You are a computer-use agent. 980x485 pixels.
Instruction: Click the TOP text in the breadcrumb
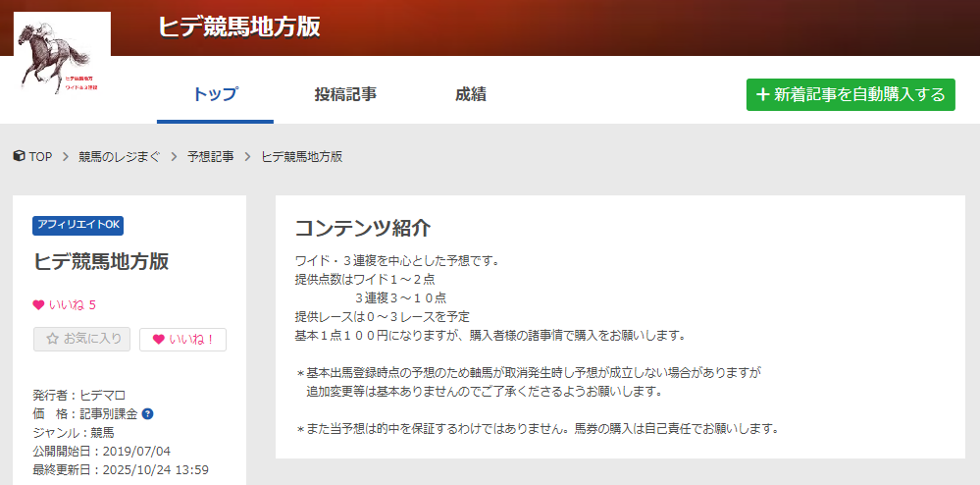[40, 157]
